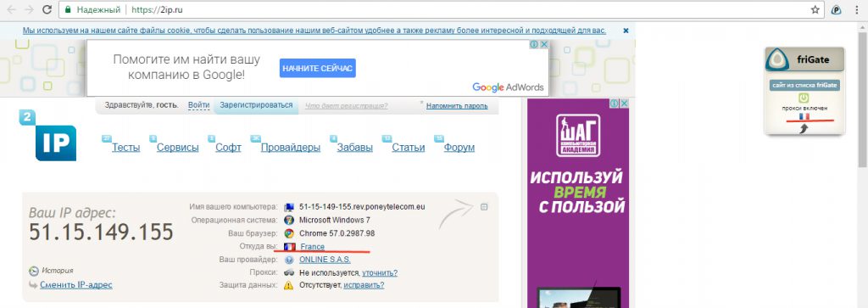This screenshot has width=868, height=308.
Task: Open Забавы menu section
Action: 355,148
